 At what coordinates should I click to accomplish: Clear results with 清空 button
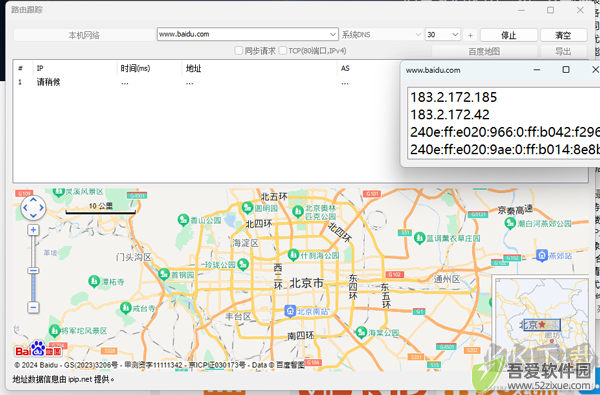(563, 35)
